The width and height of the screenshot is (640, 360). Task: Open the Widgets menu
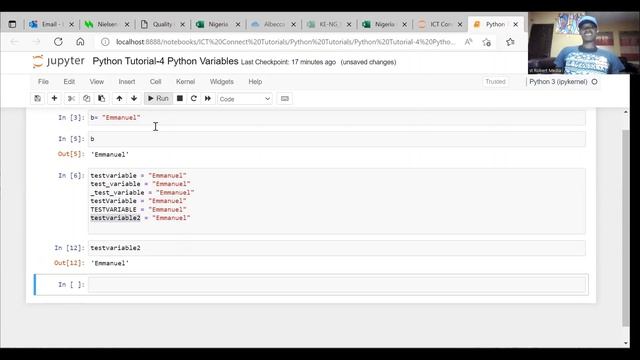[222, 82]
